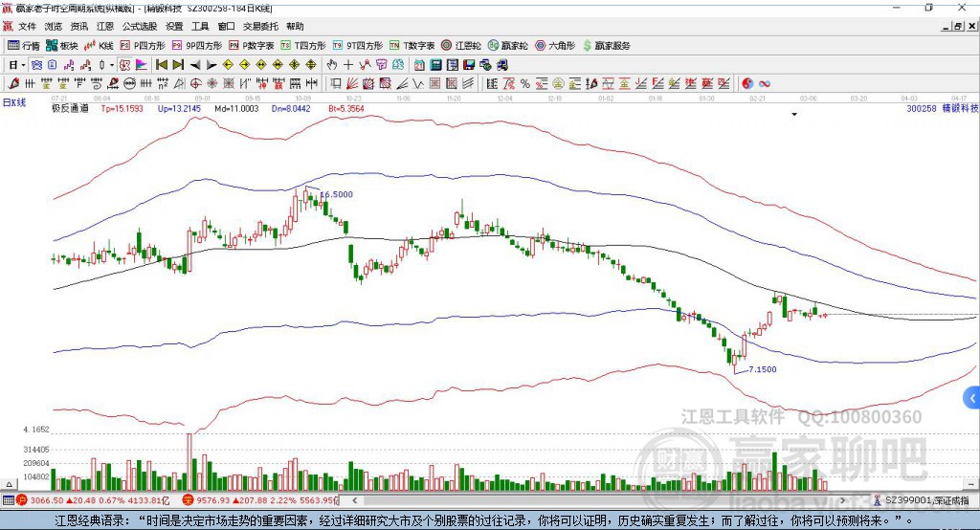The image size is (980, 530).
Task: Move chart right with black arrow
Action: [x=212, y=65]
